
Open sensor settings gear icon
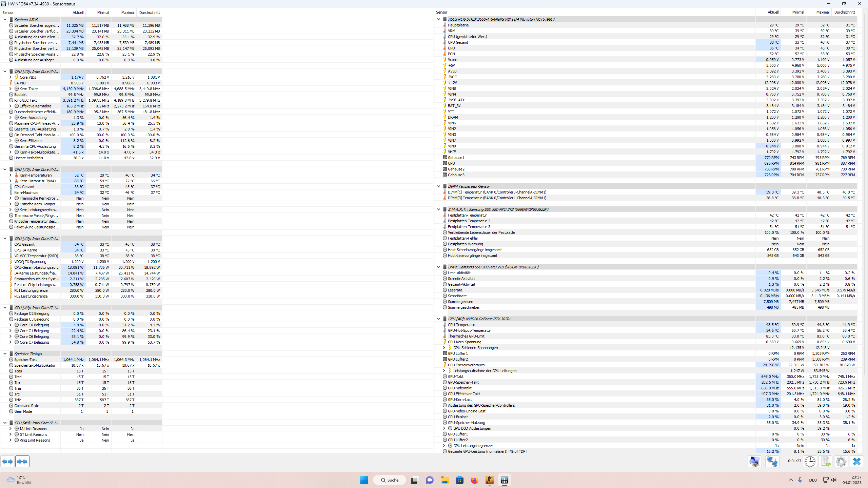pos(841,461)
